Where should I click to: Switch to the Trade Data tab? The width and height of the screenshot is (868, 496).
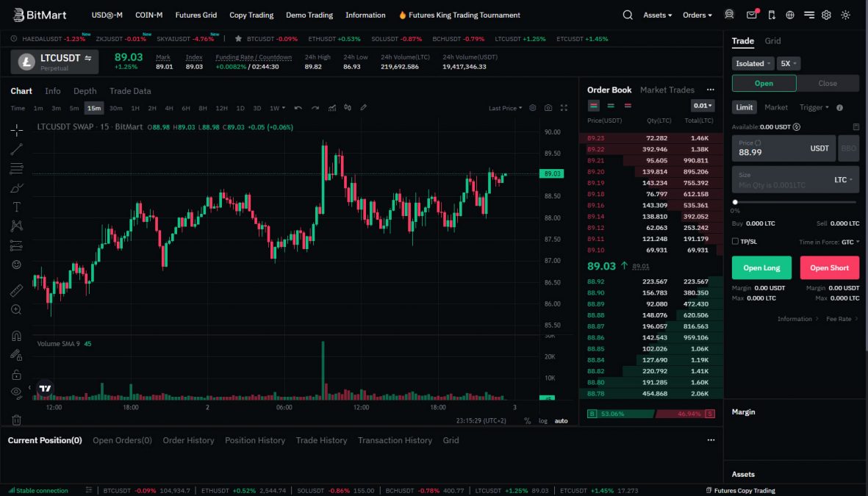(x=130, y=91)
